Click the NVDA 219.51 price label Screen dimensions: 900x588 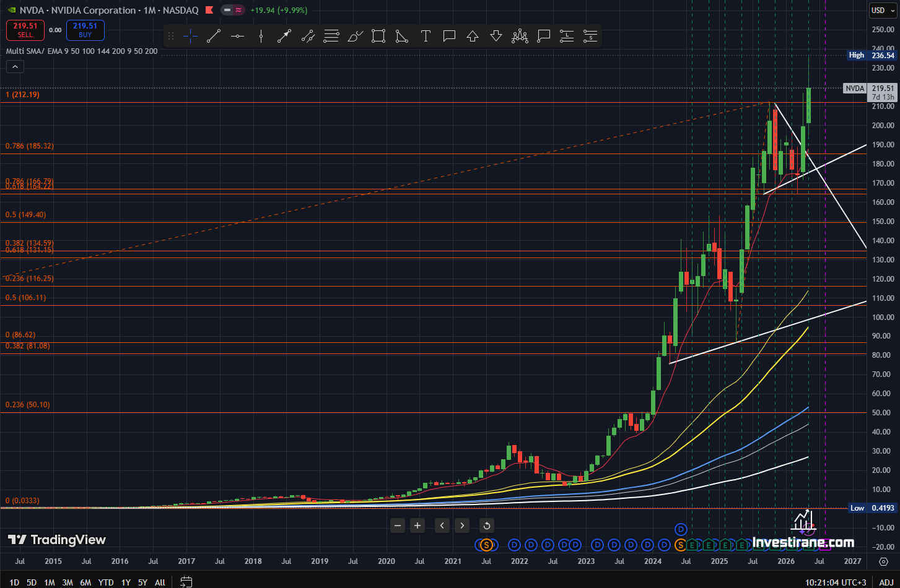click(870, 92)
